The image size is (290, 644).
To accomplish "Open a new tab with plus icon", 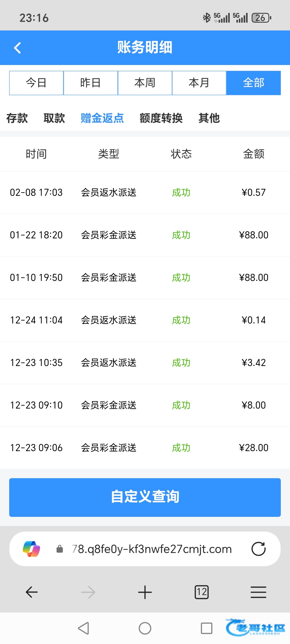I will (x=145, y=592).
